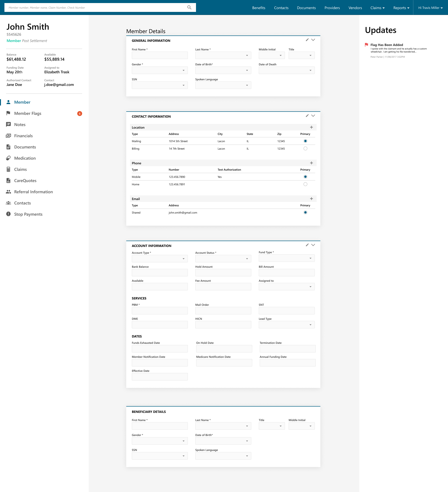Edit Account Information with pencil icon
Screen dimensions: 448x492
(x=307, y=245)
